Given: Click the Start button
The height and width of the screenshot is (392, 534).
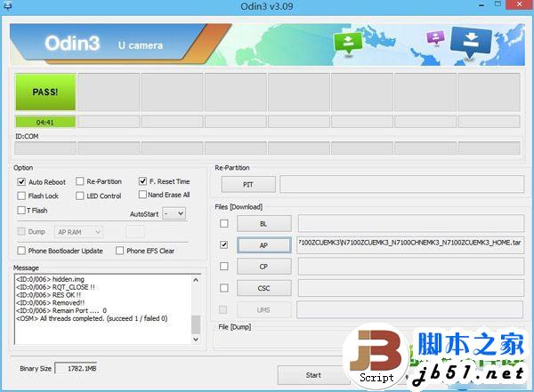Looking at the screenshot, I should tap(313, 375).
